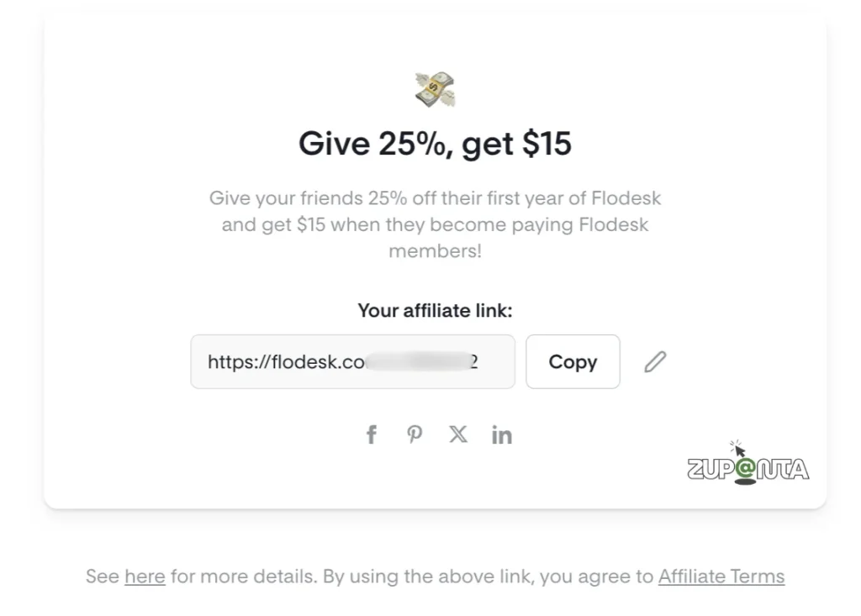Share affiliate link on Facebook
The image size is (861, 616).
tap(371, 434)
